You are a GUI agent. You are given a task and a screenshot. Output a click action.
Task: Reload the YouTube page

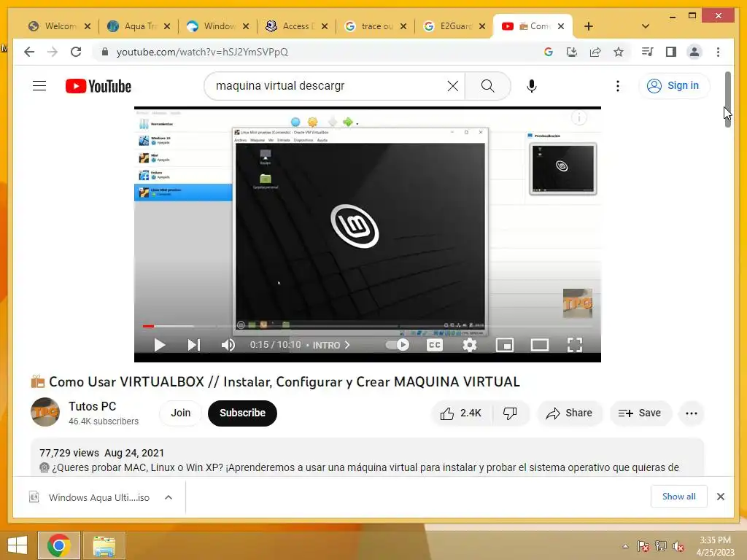click(76, 52)
